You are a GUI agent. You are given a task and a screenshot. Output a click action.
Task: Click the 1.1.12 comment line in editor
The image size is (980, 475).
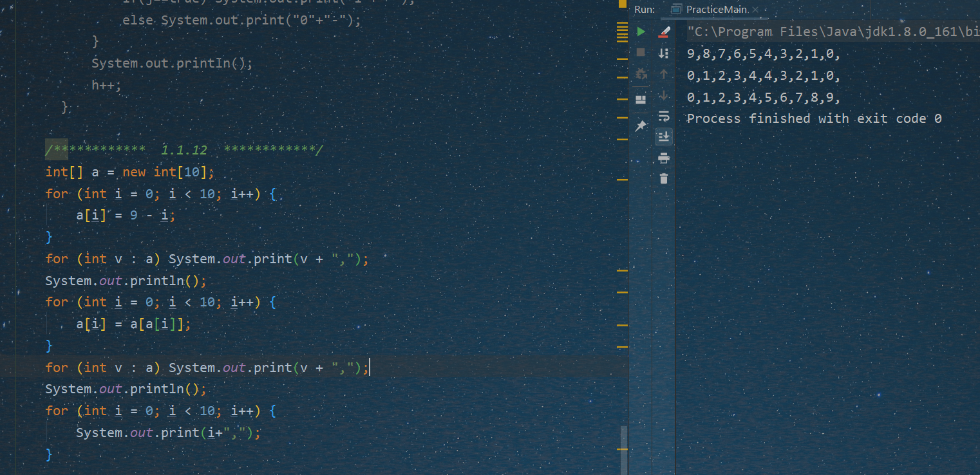click(184, 150)
